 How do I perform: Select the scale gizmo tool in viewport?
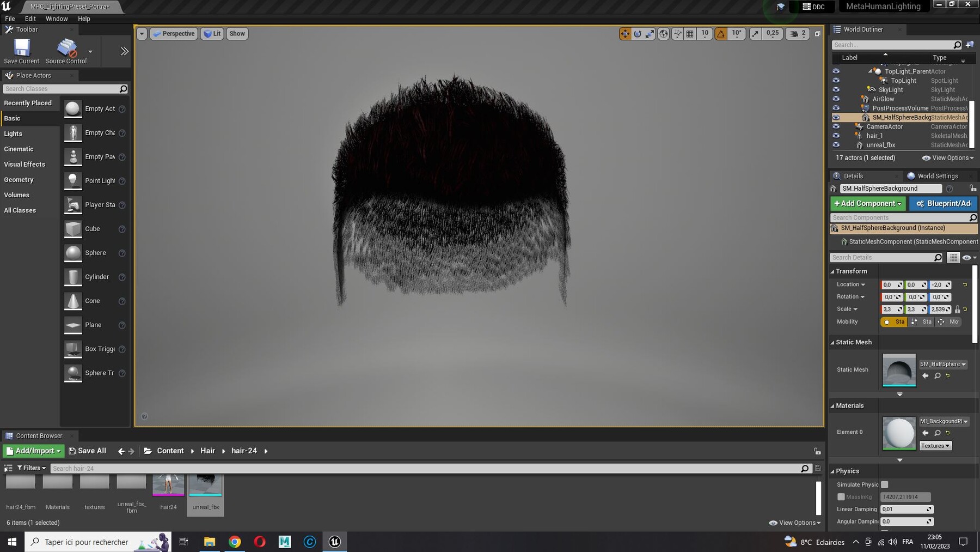[x=650, y=34]
